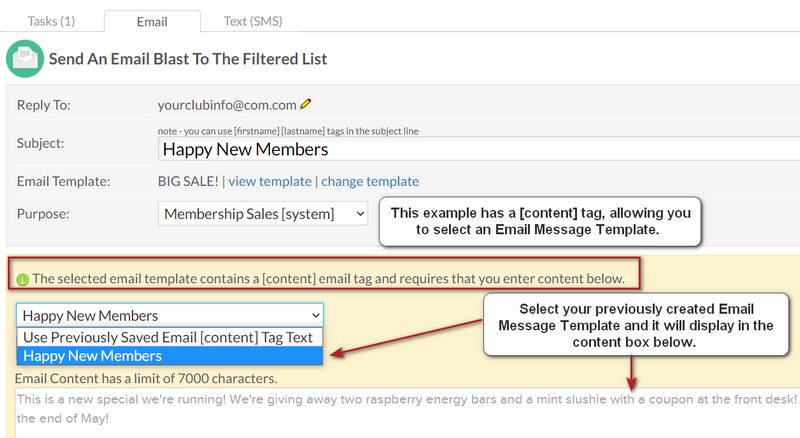
Task: Click the green info icon in notice
Action: (22, 279)
